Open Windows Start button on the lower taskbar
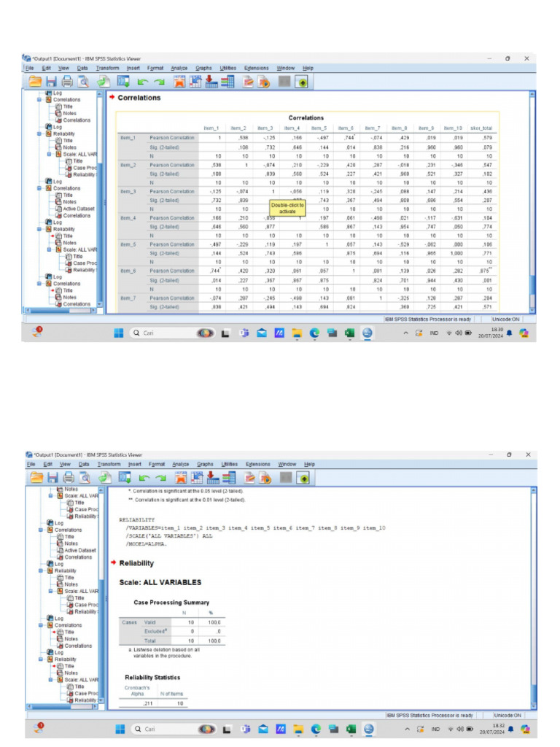 119,728
